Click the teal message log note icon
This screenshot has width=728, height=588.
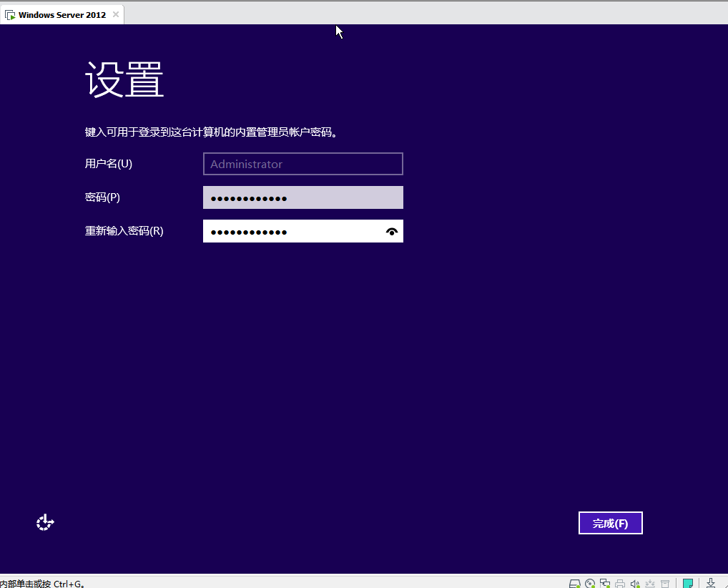tap(688, 584)
